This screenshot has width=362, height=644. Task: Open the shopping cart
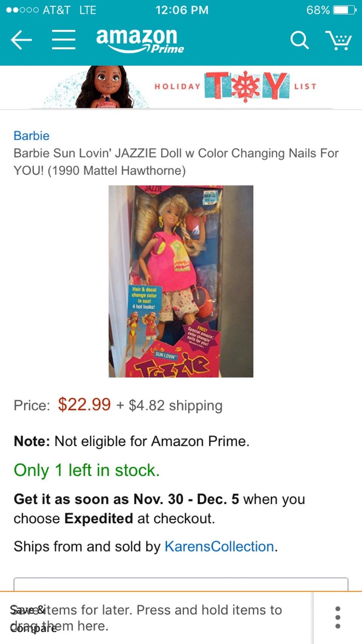[x=338, y=40]
